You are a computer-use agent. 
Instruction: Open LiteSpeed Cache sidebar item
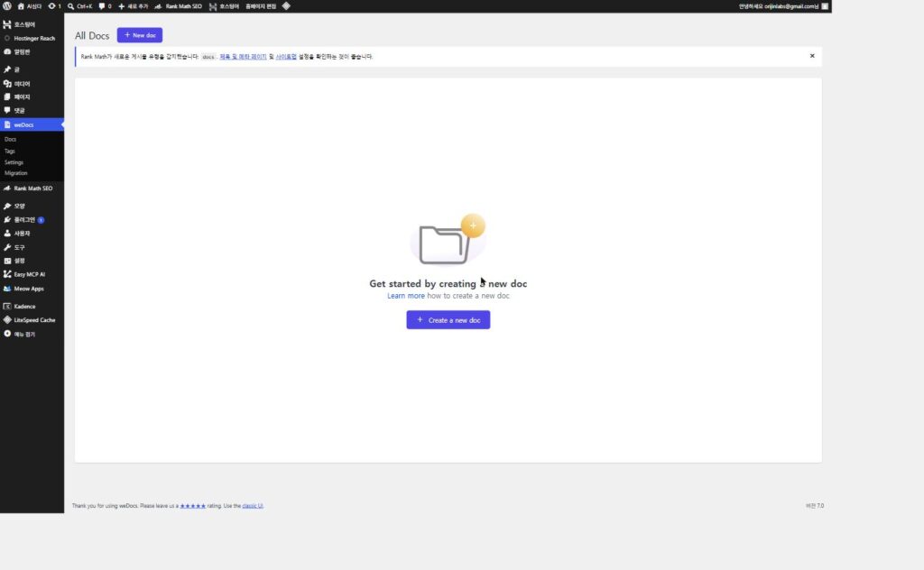coord(32,320)
